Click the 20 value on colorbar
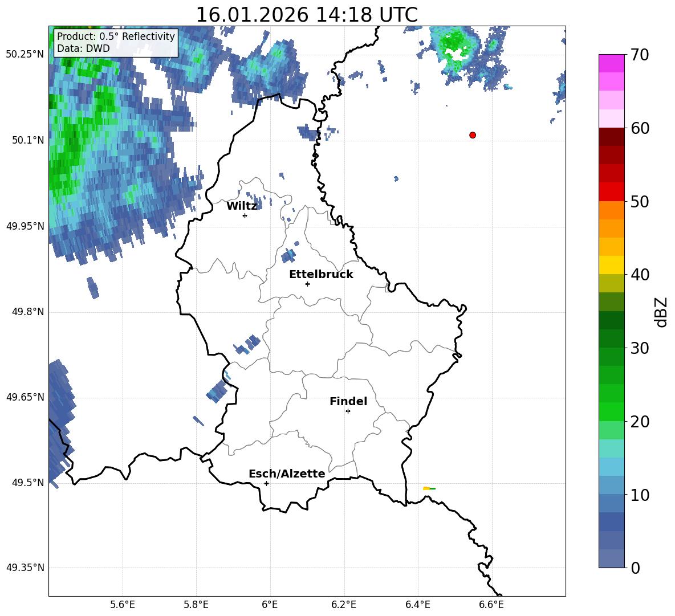This screenshot has height=616, width=675. click(x=640, y=422)
